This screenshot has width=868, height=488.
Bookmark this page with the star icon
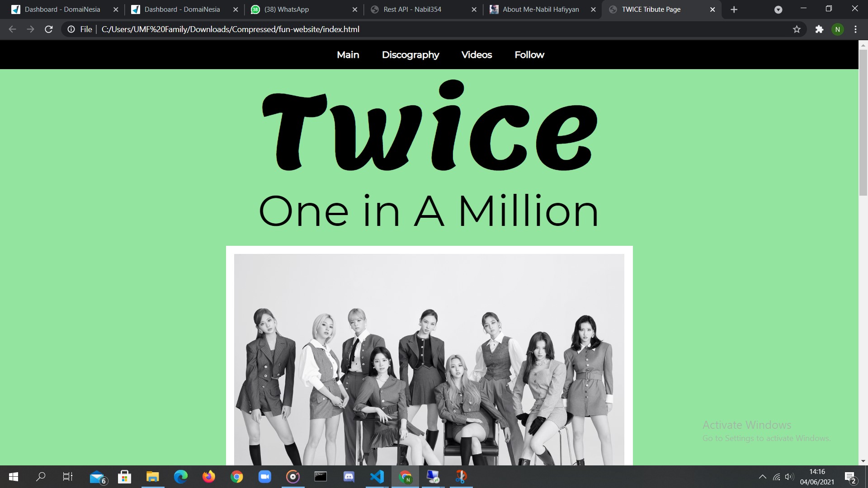point(797,29)
